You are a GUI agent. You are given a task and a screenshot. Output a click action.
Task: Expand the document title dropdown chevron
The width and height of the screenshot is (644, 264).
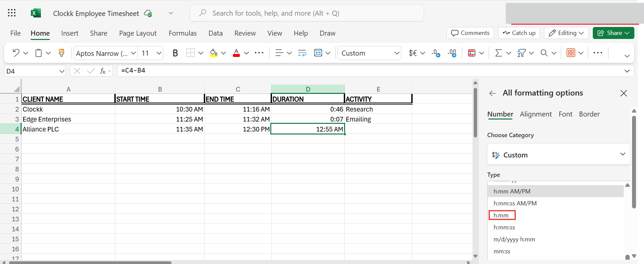171,13
